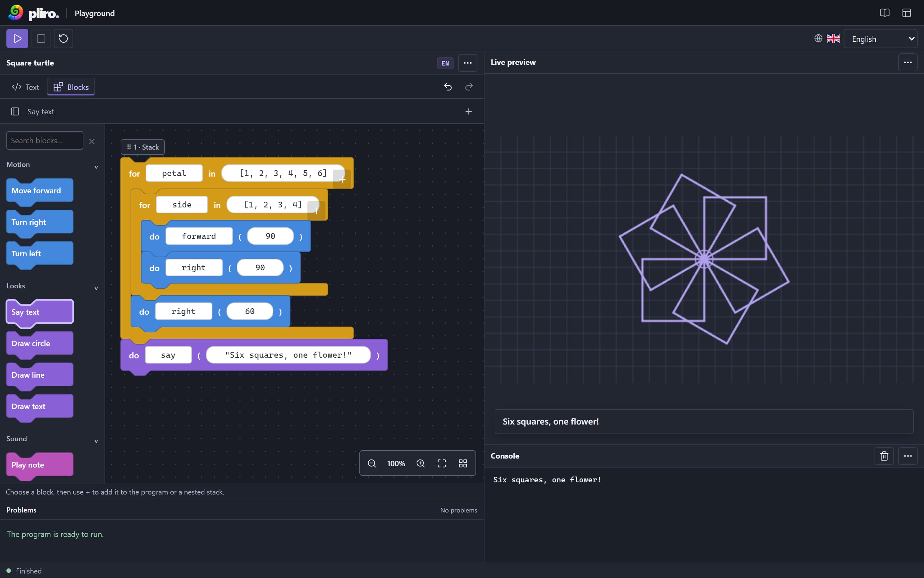Add item to the petal loop list
Viewport: 924px width, 578px height.
[x=342, y=179]
